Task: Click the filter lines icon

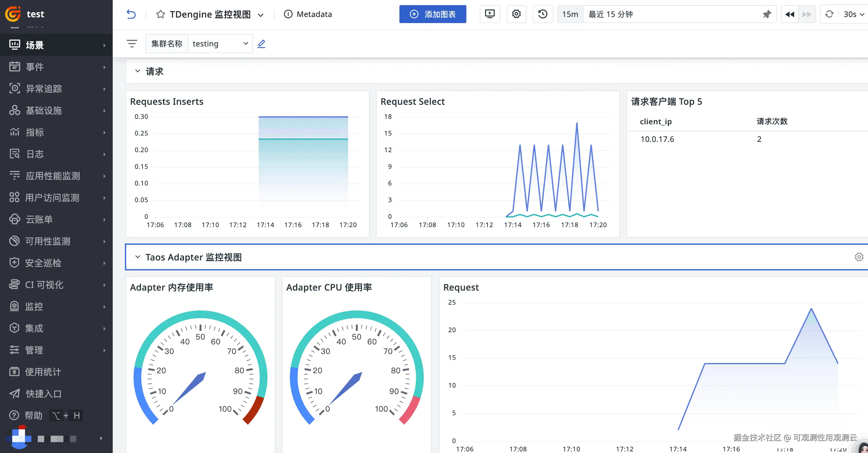Action: (132, 44)
